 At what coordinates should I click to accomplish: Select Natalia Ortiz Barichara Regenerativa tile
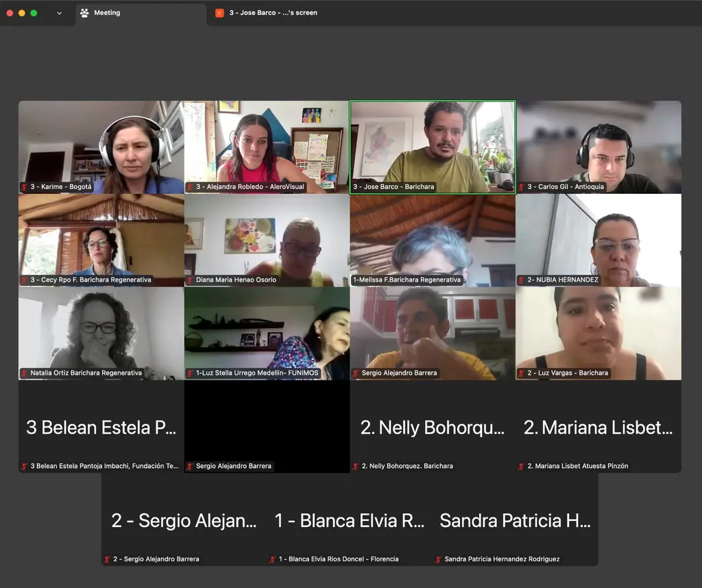pos(101,333)
